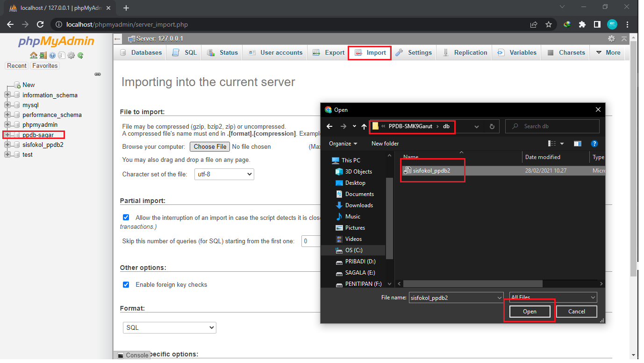Click Cancel in the Open dialog
Image resolution: width=644 pixels, height=363 pixels.
tap(577, 311)
